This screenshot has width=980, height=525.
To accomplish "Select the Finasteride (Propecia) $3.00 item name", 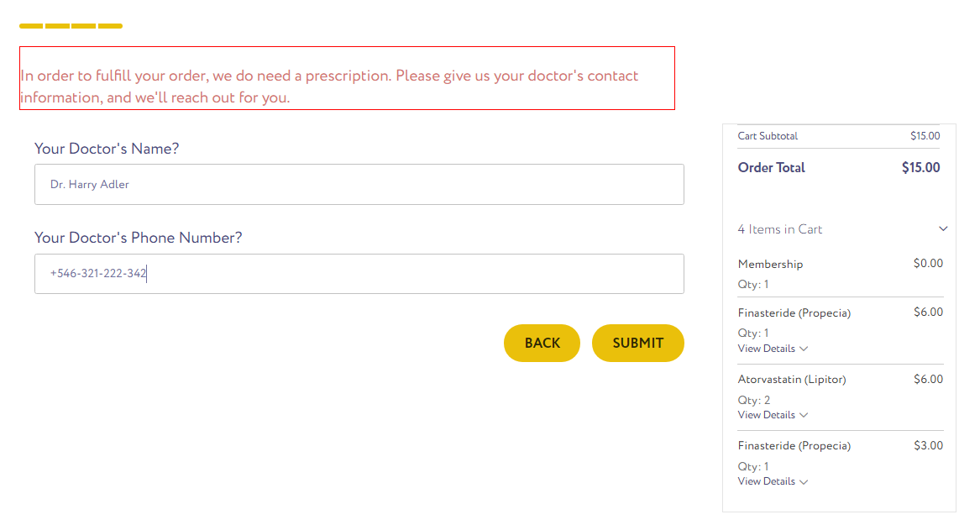I will pos(794,446).
